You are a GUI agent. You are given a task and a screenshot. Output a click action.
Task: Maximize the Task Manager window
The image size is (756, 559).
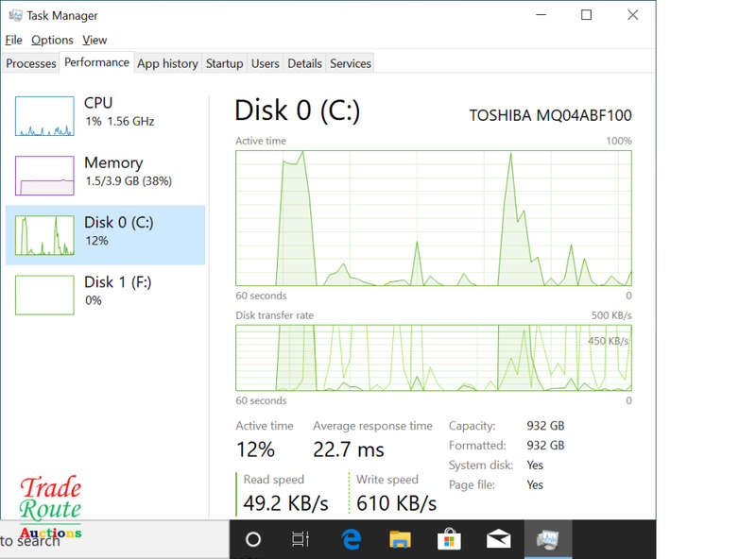[x=586, y=15]
